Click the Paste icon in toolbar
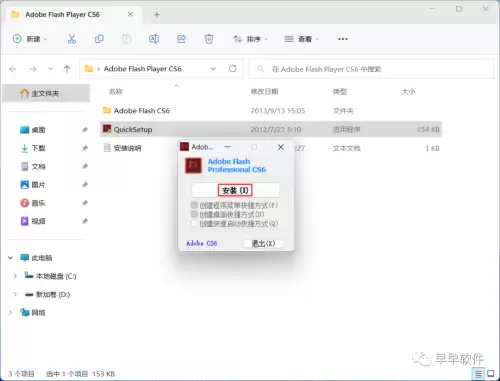 [126, 39]
